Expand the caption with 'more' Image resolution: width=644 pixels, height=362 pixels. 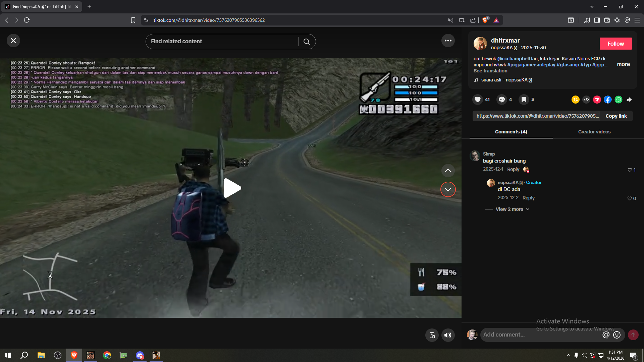tap(624, 64)
